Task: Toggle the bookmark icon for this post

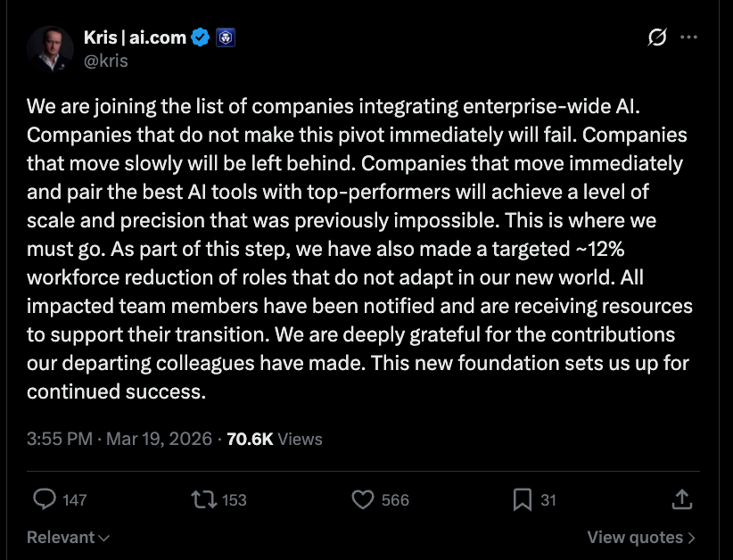Action: [523, 499]
